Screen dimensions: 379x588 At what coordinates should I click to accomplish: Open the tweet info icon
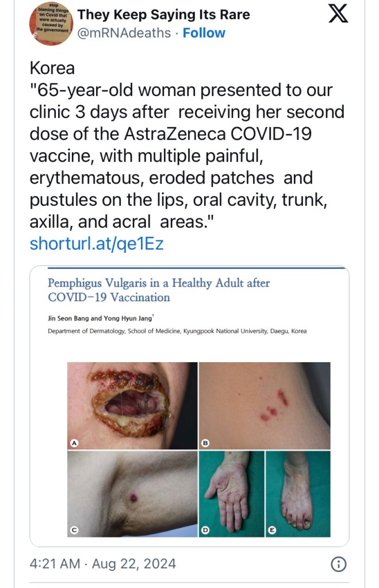(x=340, y=564)
